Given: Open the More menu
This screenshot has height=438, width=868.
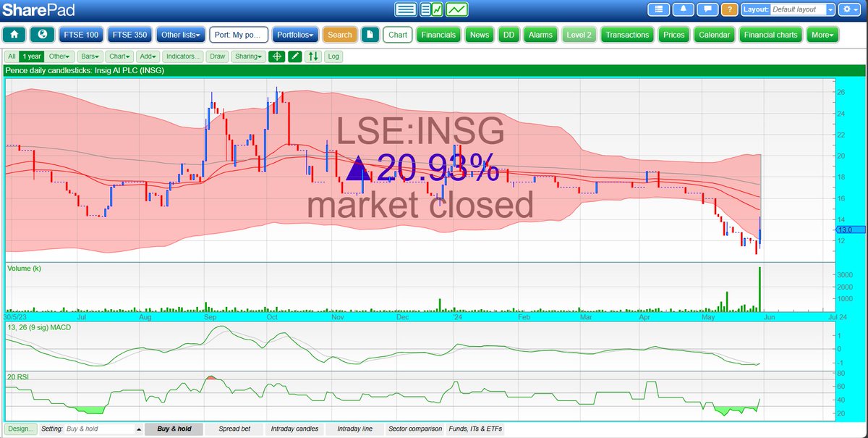Looking at the screenshot, I should pos(822,35).
